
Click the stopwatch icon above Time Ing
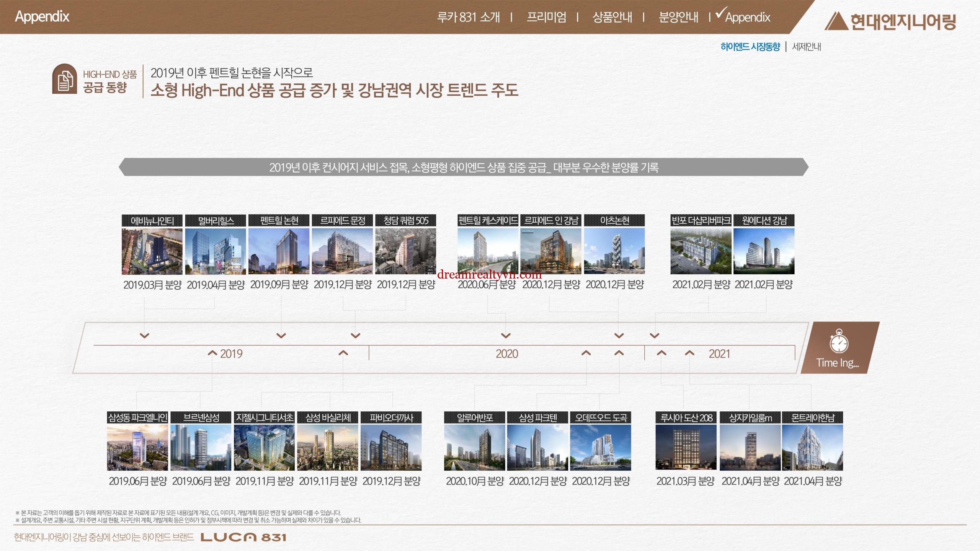click(x=838, y=342)
